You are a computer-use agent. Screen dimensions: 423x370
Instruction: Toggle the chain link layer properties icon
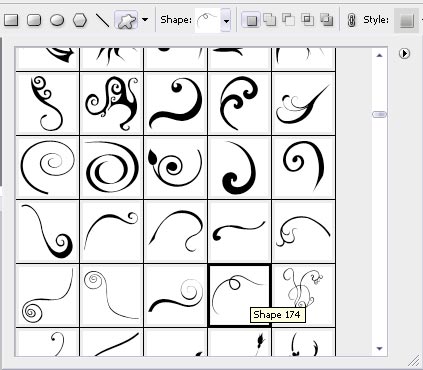[x=351, y=20]
